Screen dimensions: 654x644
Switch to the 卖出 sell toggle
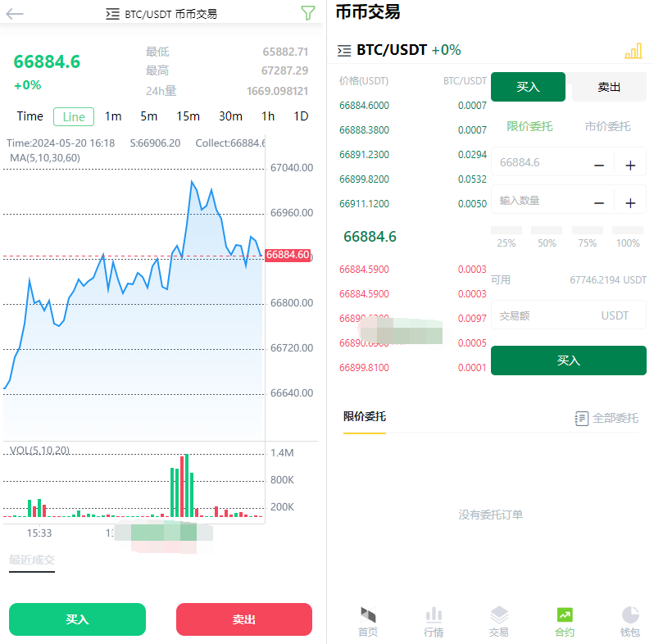[x=609, y=87]
